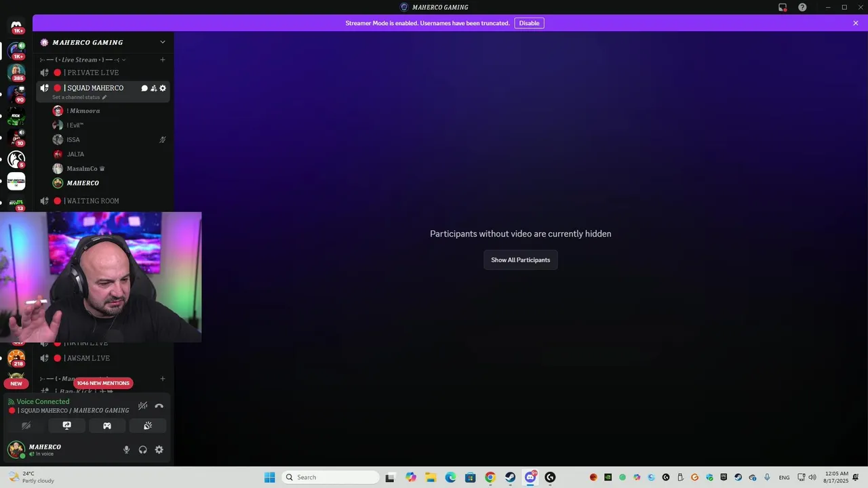The height and width of the screenshot is (488, 868).
Task: Open user settings gear
Action: click(159, 449)
